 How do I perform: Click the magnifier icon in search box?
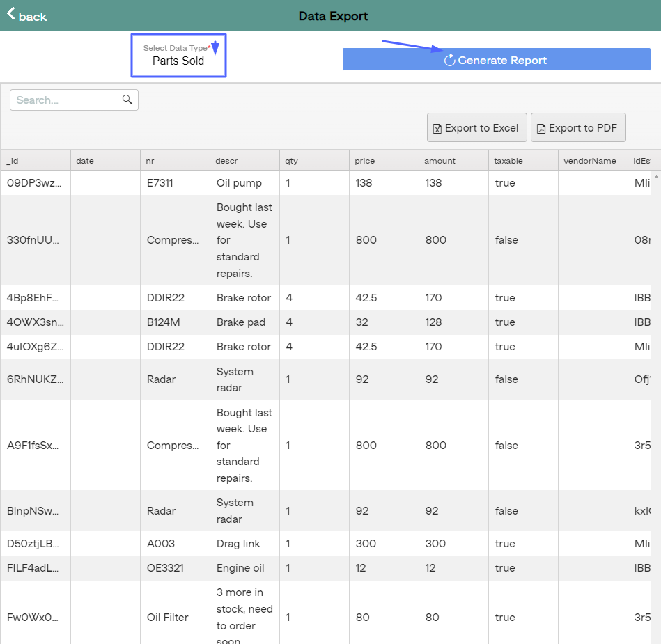pos(127,100)
